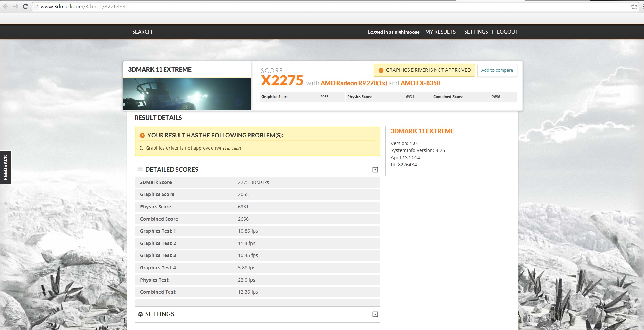Click the 2275 3DMarks value
Image resolution: width=644 pixels, height=330 pixels.
(x=253, y=182)
